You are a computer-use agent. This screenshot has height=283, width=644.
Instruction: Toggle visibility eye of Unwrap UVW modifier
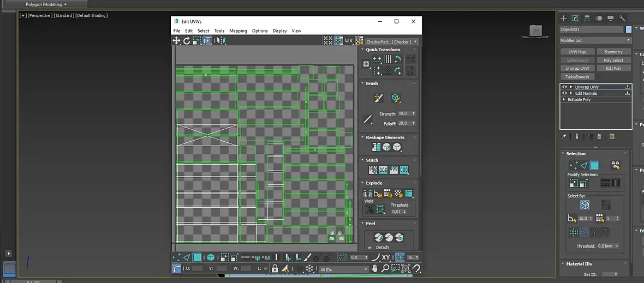point(564,87)
